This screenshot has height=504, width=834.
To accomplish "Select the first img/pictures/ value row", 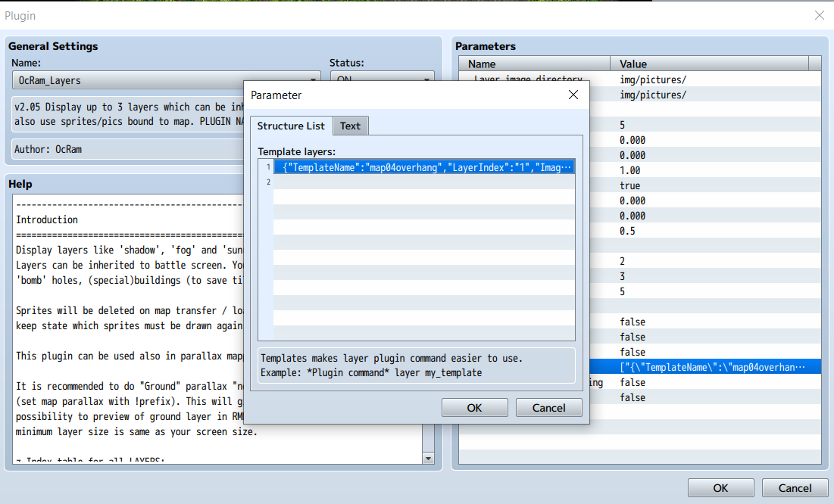I will point(653,79).
